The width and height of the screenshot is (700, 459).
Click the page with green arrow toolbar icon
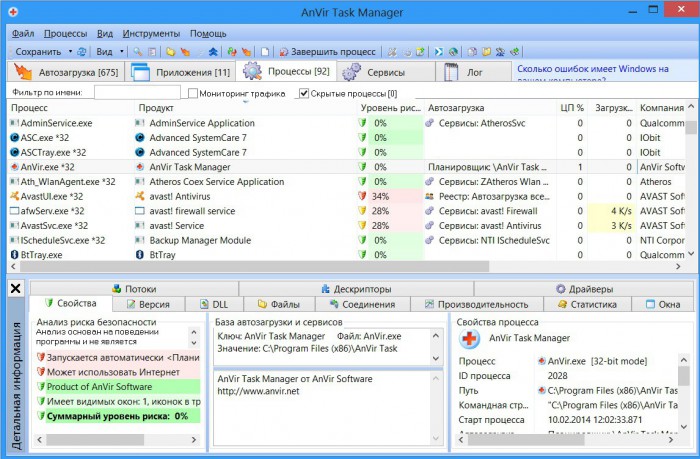pos(420,52)
